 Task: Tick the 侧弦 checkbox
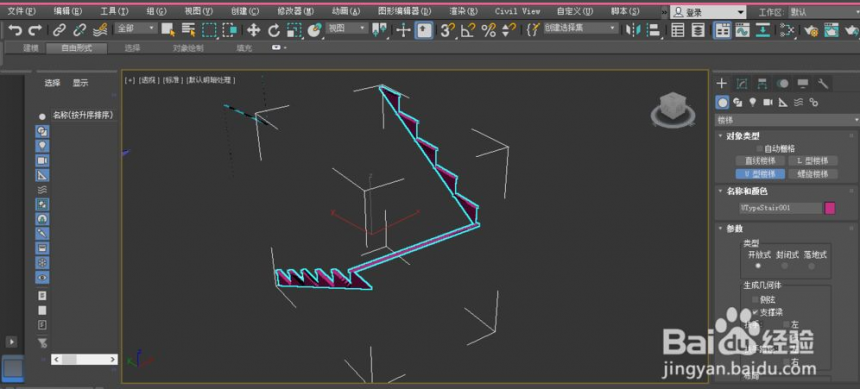[x=756, y=300]
